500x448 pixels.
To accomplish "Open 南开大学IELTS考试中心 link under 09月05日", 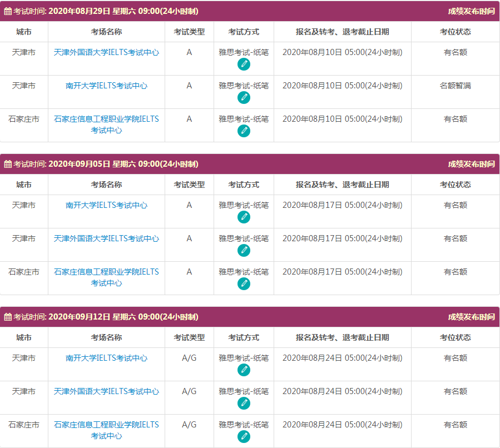I will click(x=106, y=205).
